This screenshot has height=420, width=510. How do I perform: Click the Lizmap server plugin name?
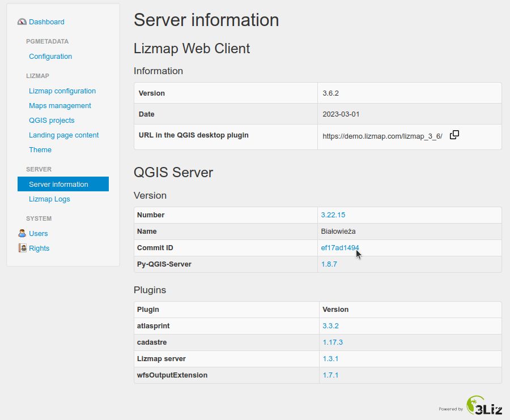[x=161, y=359]
